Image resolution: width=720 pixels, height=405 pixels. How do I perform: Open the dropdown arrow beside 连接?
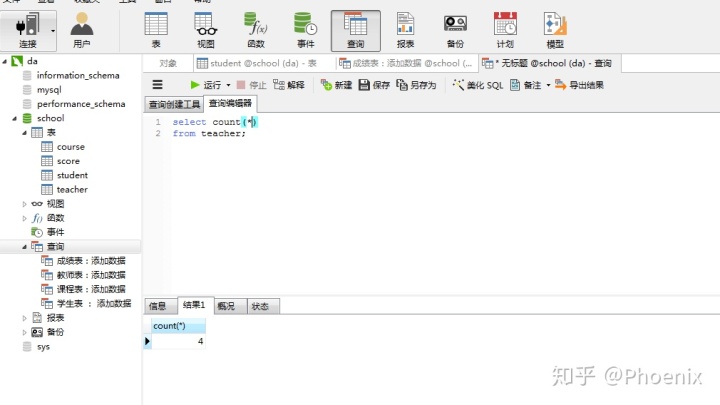(53, 31)
